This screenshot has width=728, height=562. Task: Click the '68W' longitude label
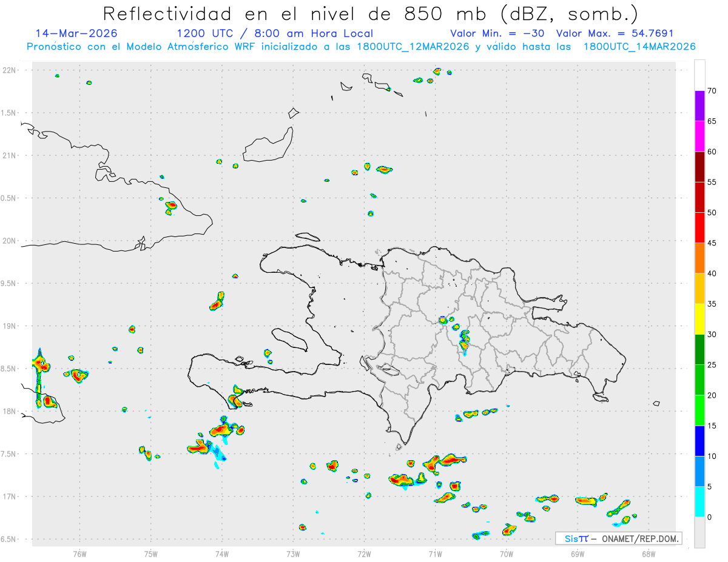[649, 554]
